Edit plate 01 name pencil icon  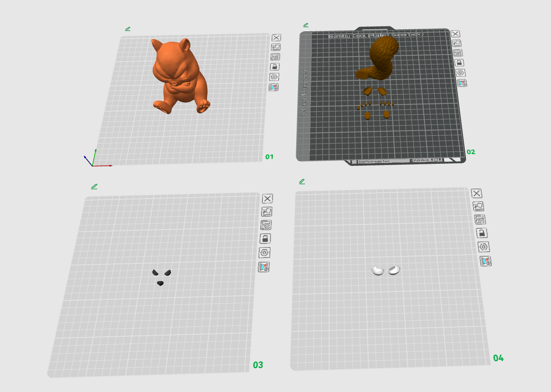(x=128, y=29)
